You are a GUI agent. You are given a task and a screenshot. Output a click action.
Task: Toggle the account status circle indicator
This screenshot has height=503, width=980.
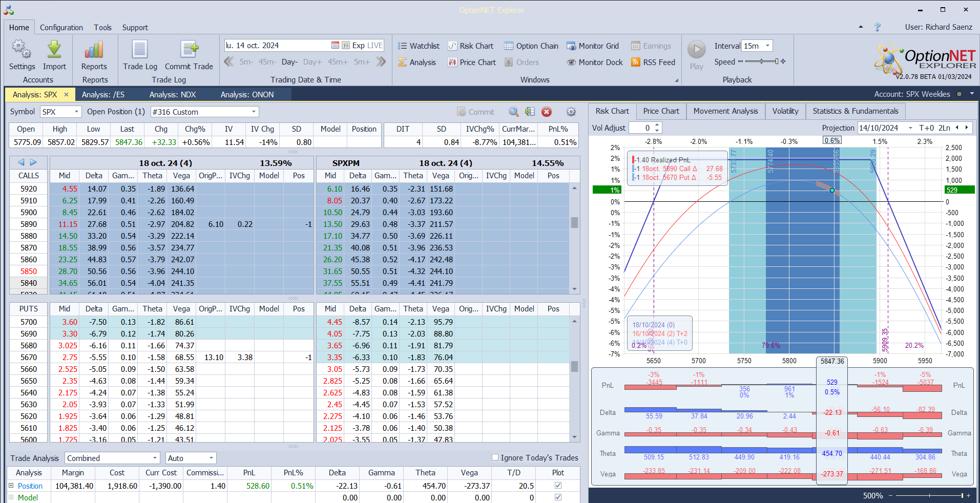point(959,94)
